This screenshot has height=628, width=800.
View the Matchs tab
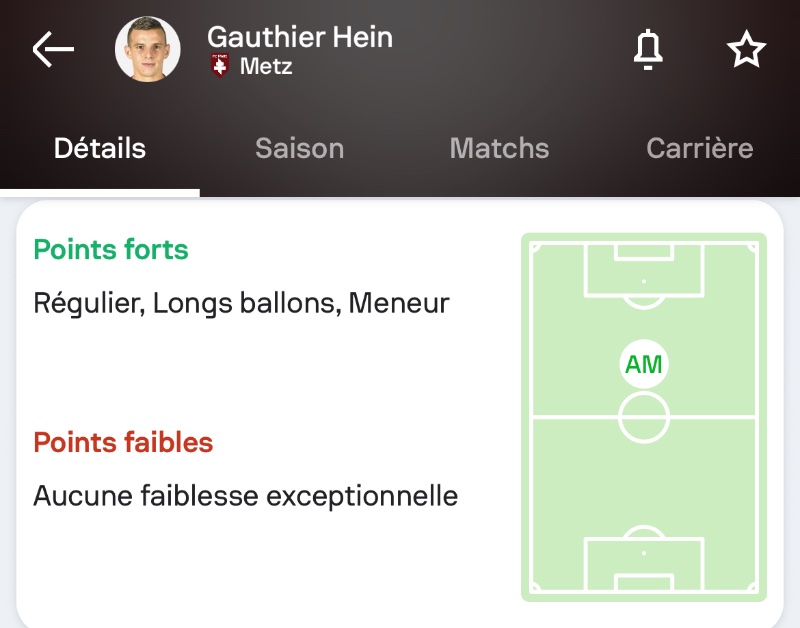499,149
